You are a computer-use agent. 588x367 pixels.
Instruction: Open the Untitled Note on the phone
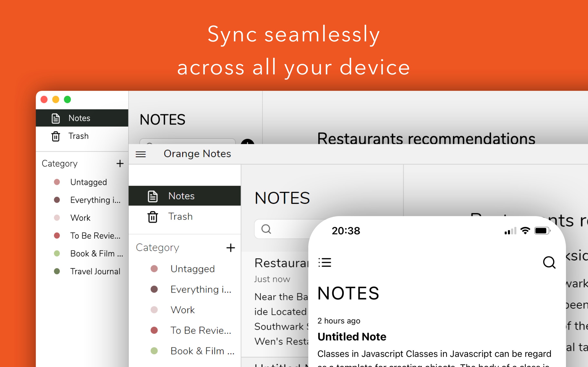pyautogui.click(x=352, y=337)
